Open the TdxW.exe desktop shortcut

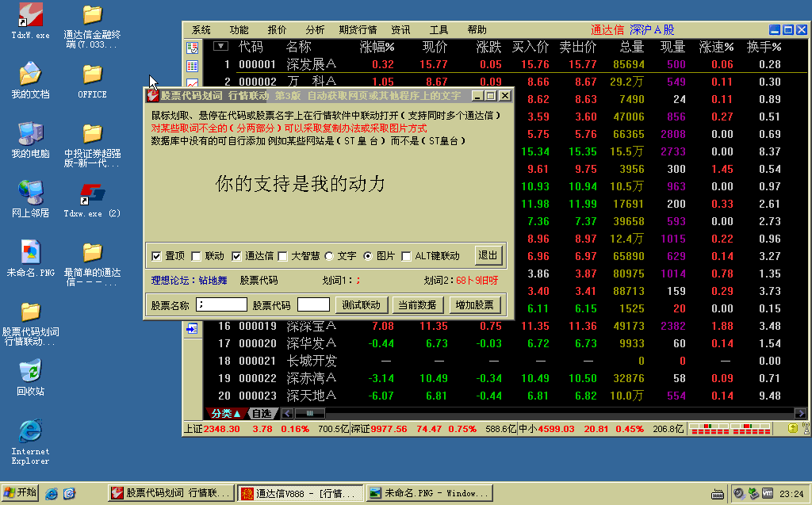[x=31, y=21]
